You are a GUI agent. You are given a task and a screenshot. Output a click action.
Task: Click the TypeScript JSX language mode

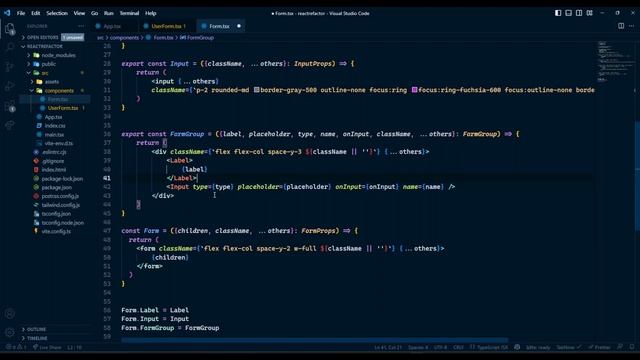click(x=489, y=347)
